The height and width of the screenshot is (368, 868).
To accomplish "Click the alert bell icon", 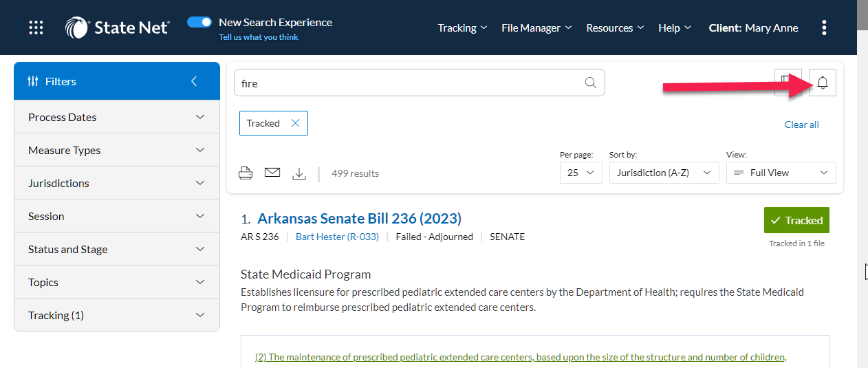I will pyautogui.click(x=823, y=83).
